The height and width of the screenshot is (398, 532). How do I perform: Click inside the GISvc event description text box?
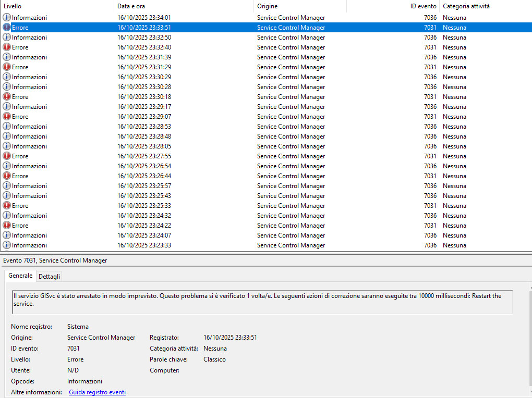(x=261, y=302)
